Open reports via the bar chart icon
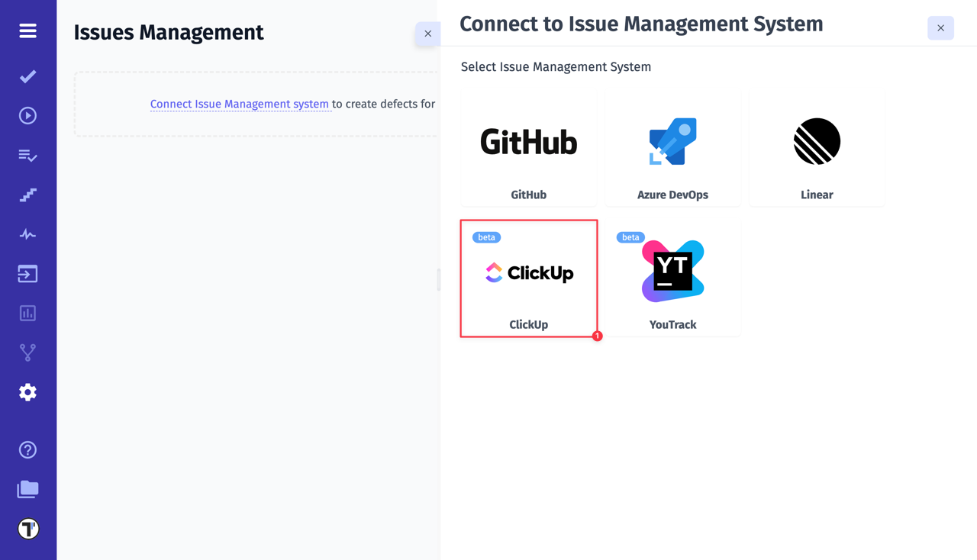Viewport: 977px width, 560px height. (x=27, y=313)
